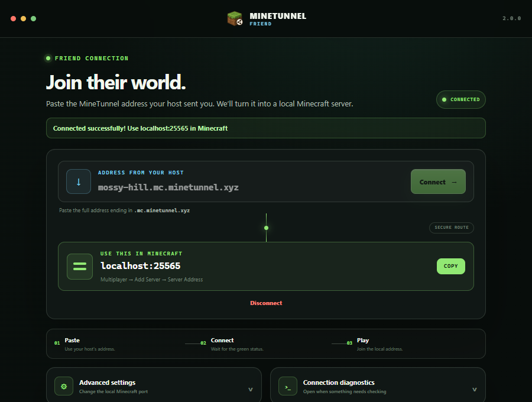532x402 pixels.
Task: Click the Secure Route badge
Action: (x=451, y=228)
